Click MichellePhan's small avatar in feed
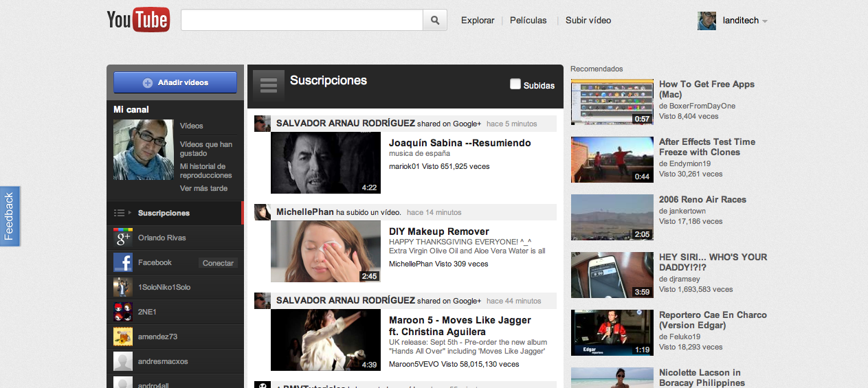The width and height of the screenshot is (868, 388). 262,212
